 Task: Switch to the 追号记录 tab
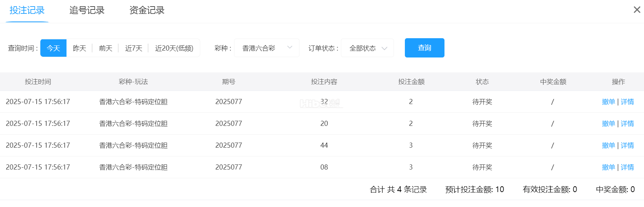coord(87,10)
